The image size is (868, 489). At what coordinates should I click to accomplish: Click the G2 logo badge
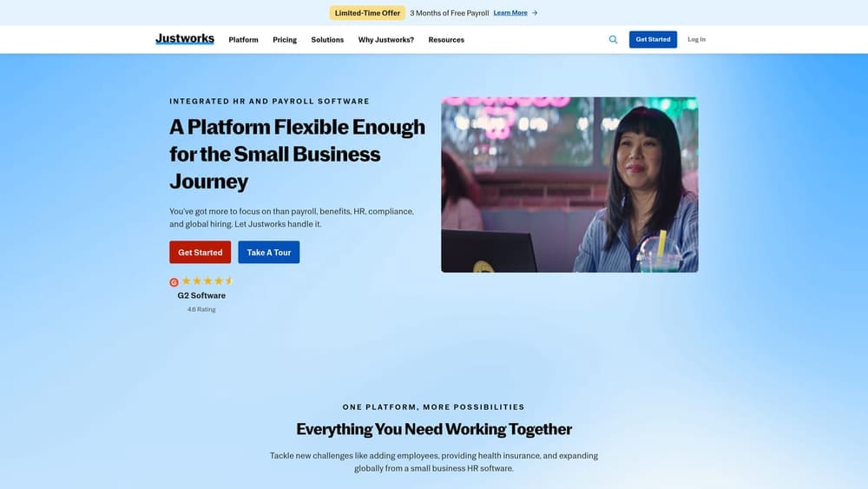[x=174, y=282]
